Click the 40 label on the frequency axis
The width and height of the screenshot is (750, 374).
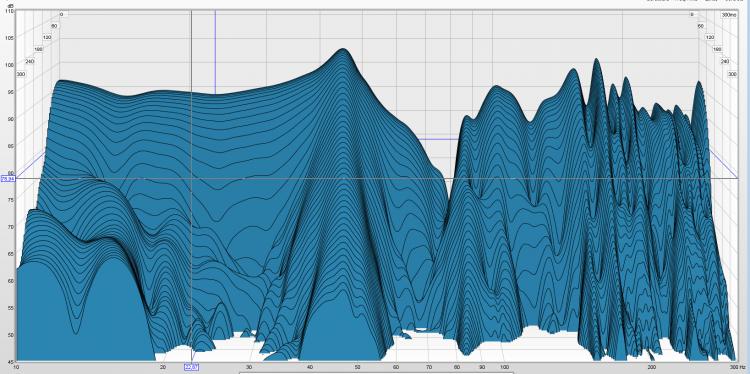click(310, 367)
